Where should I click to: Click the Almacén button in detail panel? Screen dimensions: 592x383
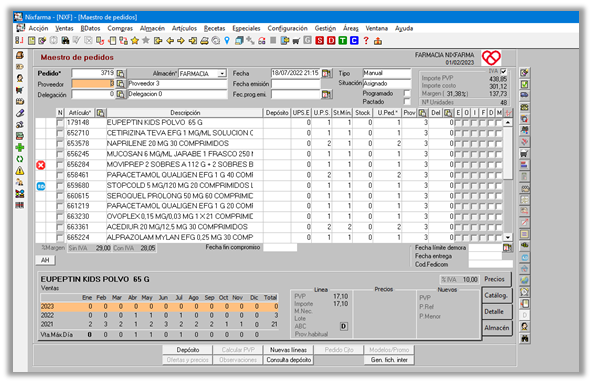(x=496, y=328)
